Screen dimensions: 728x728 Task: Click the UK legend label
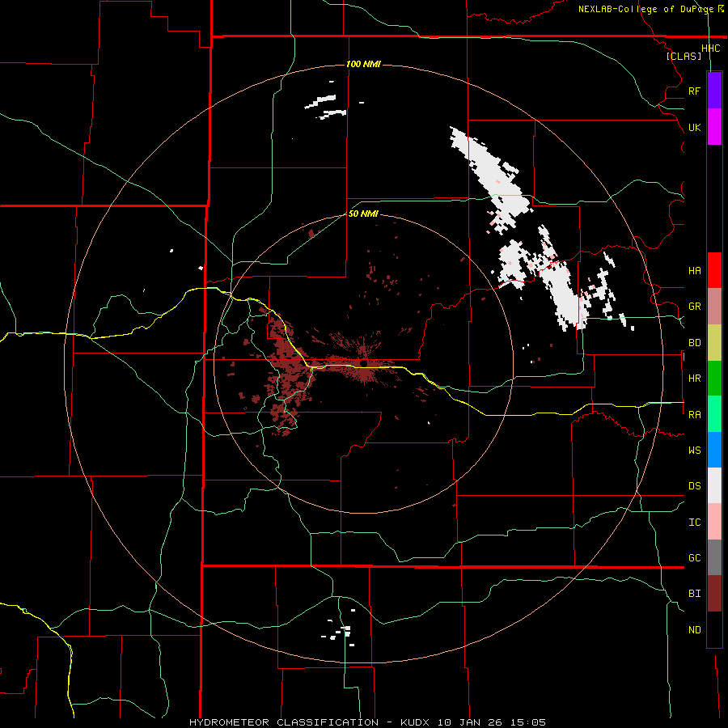695,127
